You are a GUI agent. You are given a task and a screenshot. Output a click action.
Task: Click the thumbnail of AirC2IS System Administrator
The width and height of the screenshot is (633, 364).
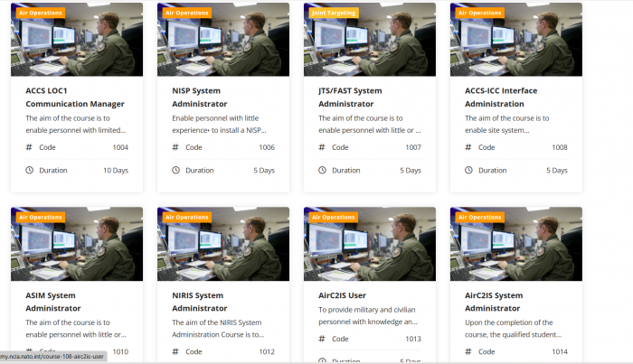click(x=516, y=244)
